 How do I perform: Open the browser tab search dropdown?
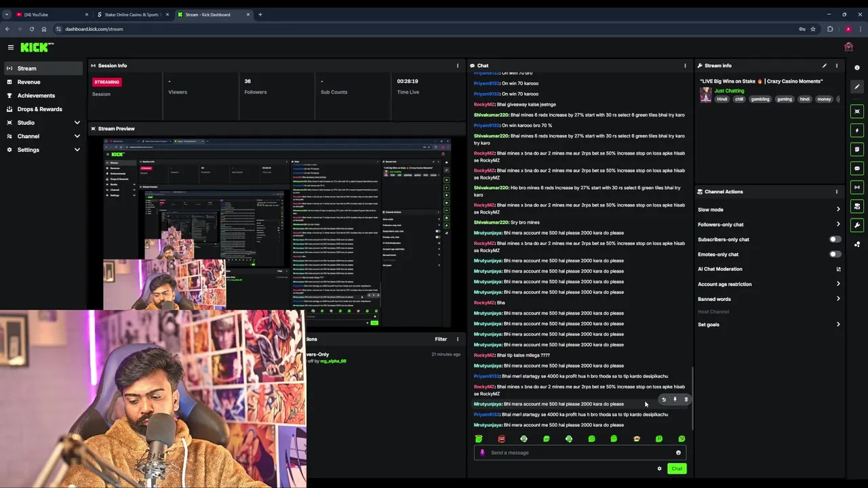tap(7, 14)
